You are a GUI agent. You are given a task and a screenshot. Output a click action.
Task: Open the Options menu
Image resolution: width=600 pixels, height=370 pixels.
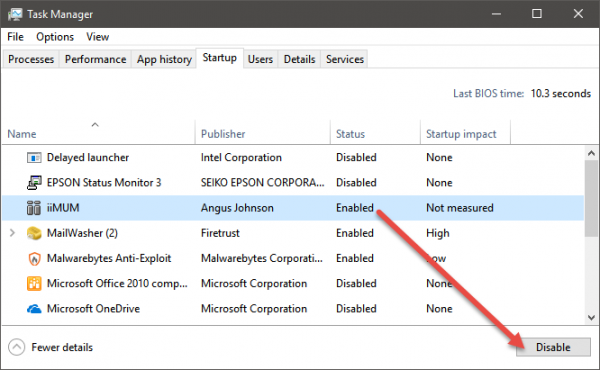(x=55, y=37)
